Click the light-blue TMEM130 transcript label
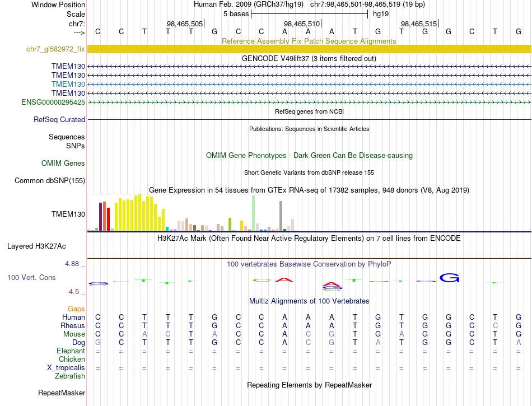This screenshot has width=532, height=406. pos(68,84)
